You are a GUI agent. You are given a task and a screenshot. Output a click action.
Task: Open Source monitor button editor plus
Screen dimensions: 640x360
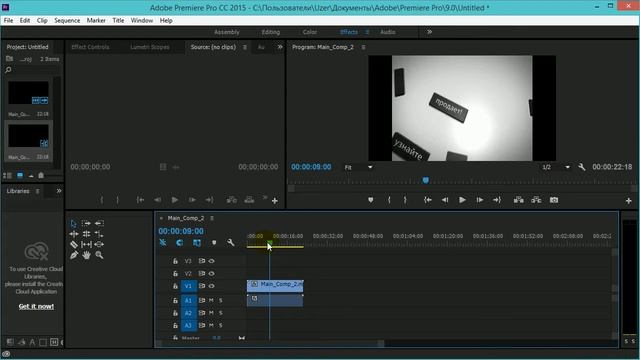(x=275, y=201)
